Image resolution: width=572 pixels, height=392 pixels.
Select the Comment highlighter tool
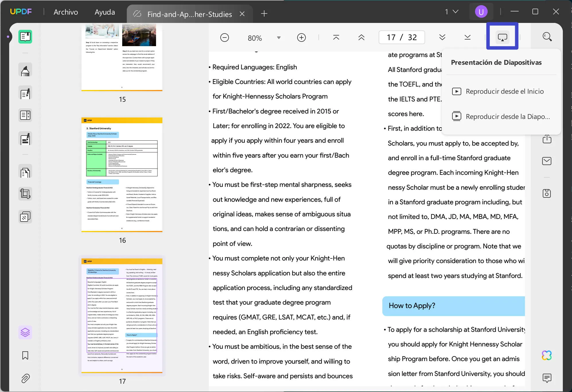25,70
